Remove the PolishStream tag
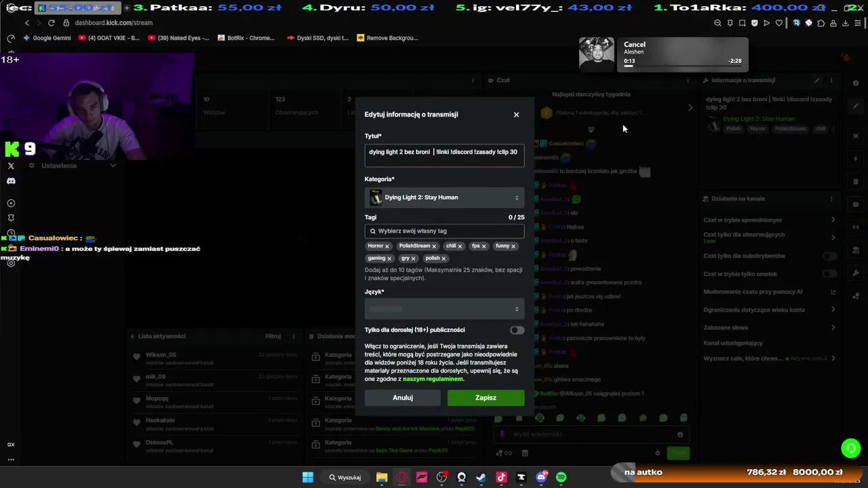Viewport: 868px width, 488px height. (x=434, y=247)
